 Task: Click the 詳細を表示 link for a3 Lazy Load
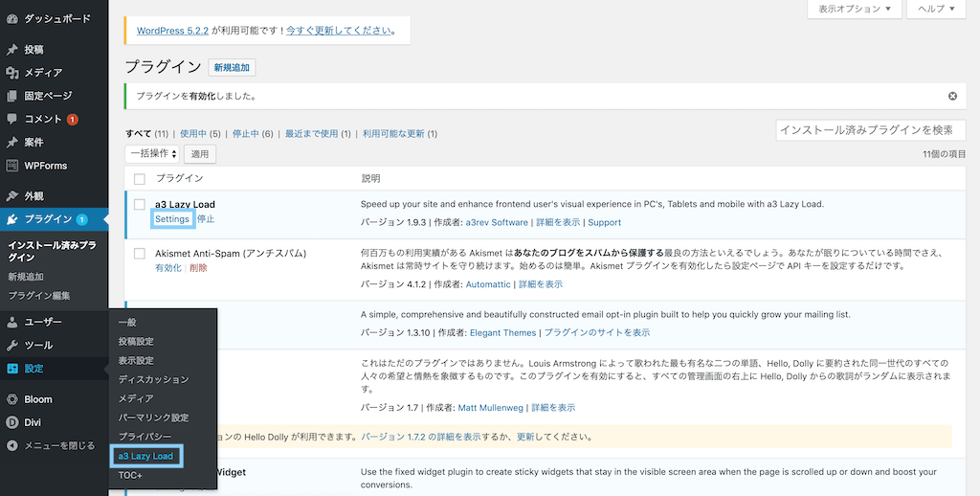[x=559, y=222]
